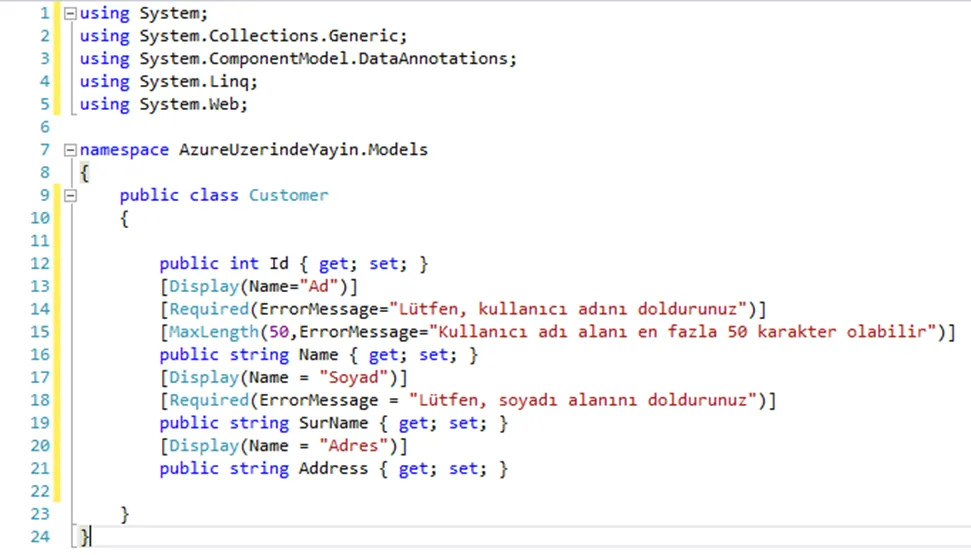Click line number 12 in the gutter
The height and width of the screenshot is (555, 971).
40,264
